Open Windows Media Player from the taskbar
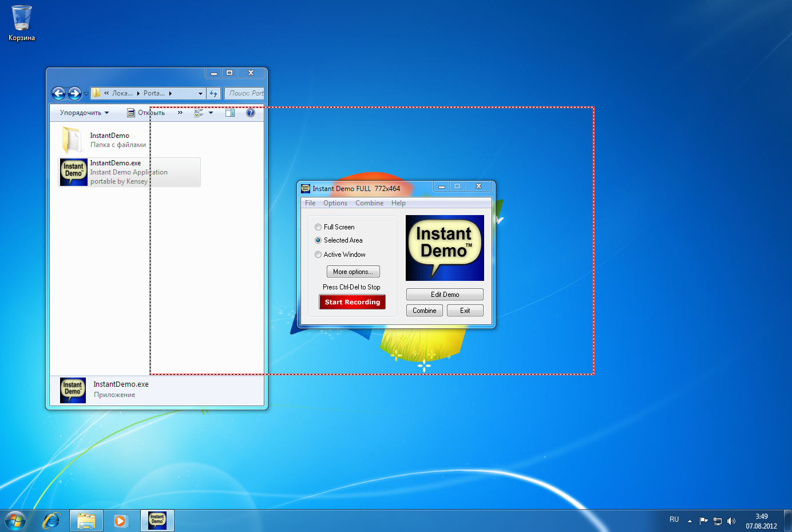The image size is (792, 532). 121,521
